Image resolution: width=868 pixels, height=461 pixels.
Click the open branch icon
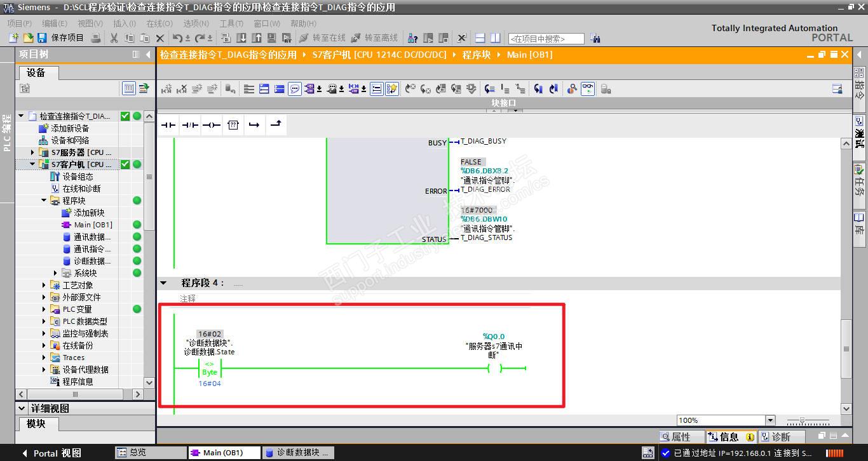point(254,125)
